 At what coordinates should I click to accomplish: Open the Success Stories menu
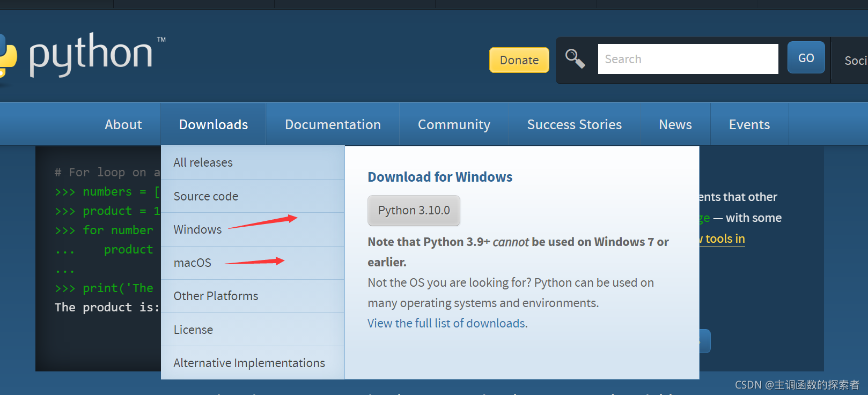pos(574,124)
